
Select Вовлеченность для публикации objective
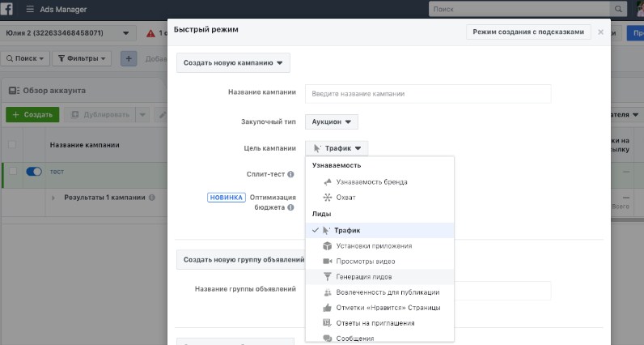[380, 292]
